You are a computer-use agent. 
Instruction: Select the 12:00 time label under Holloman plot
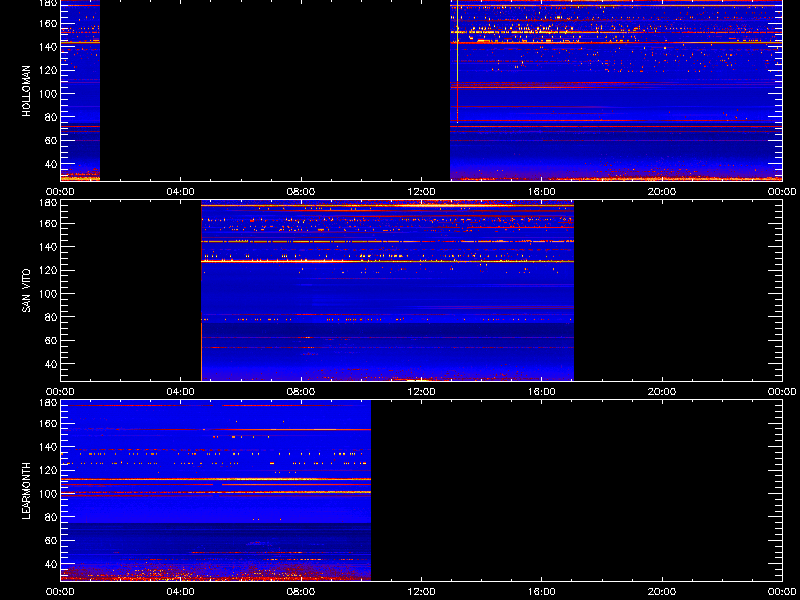421,192
